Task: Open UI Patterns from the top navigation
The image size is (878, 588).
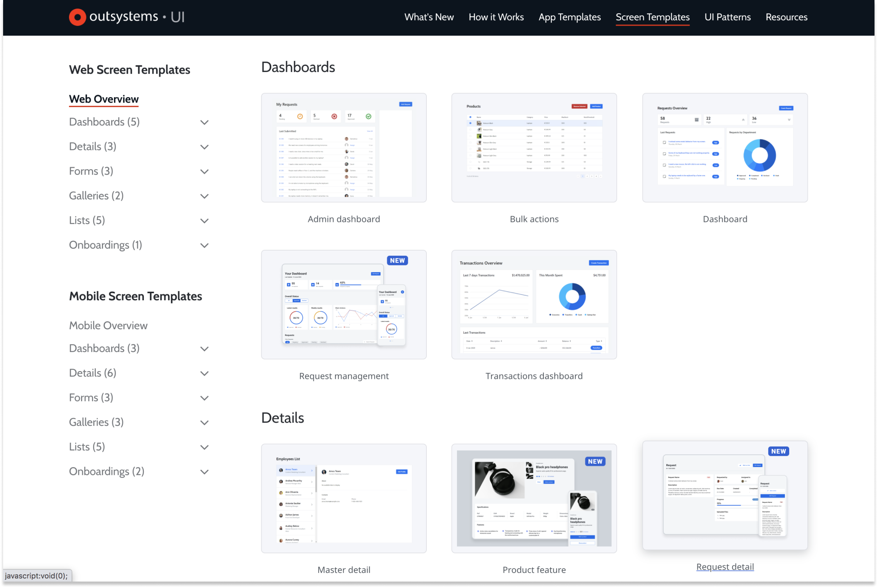Action: pos(728,17)
